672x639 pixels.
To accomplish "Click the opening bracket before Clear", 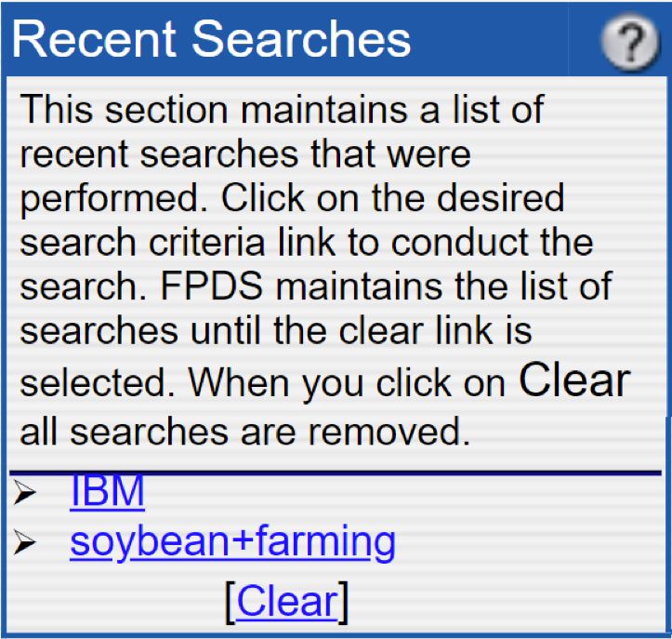I will (231, 602).
